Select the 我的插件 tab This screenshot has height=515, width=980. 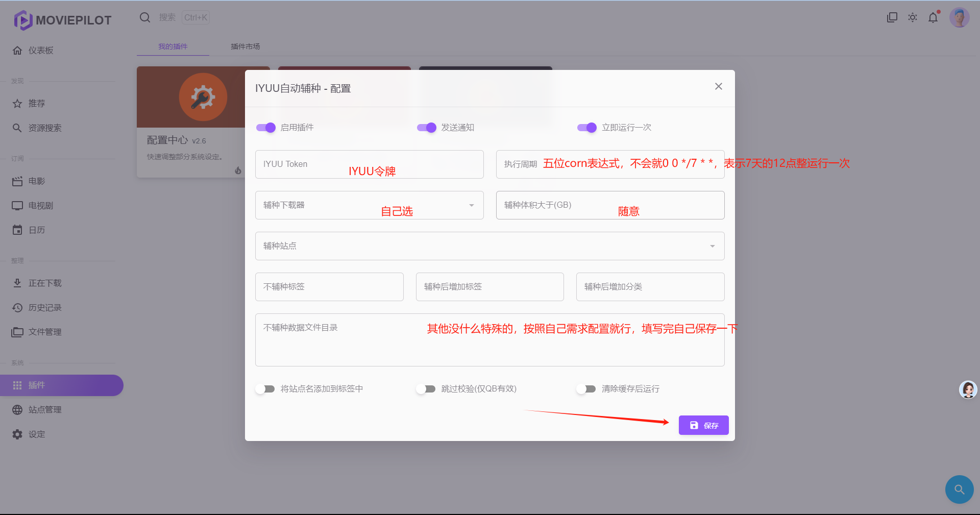(x=173, y=46)
